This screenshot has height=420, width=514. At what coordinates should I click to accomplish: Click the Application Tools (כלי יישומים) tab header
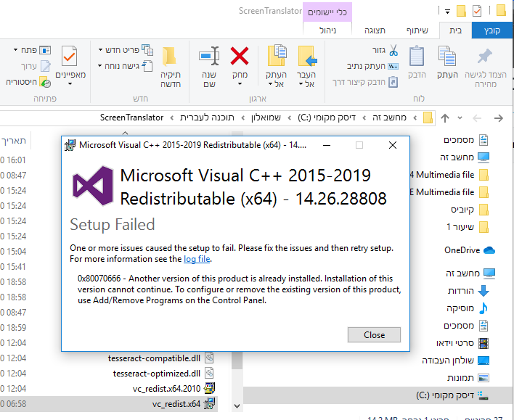tap(327, 12)
